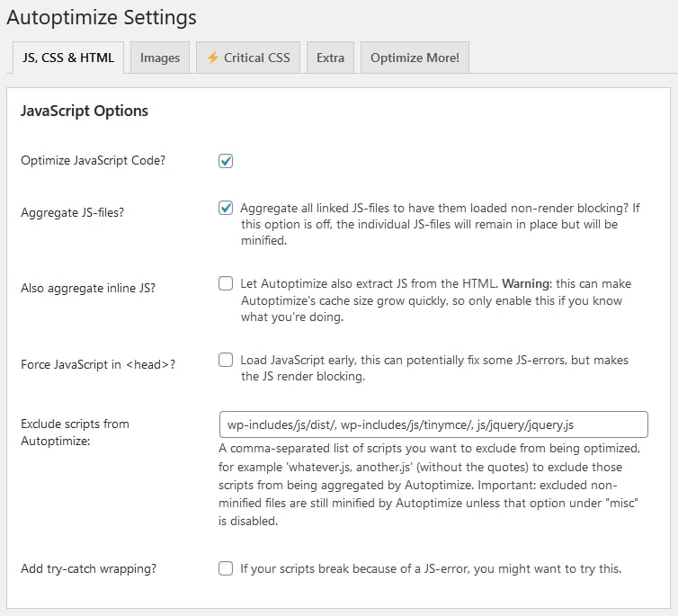This screenshot has width=678, height=616.
Task: Open the JS, CSS & HTML tab
Action: click(x=68, y=58)
